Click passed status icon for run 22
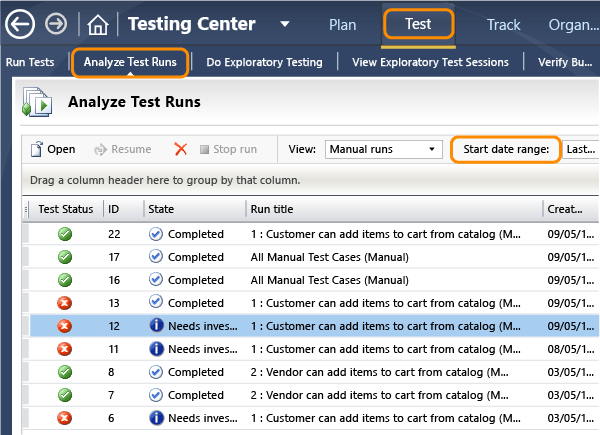Screen dimensions: 600x435 point(65,234)
